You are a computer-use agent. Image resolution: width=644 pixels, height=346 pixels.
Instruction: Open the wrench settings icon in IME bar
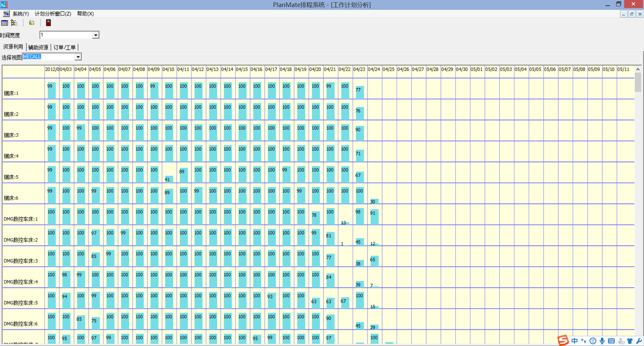(639, 341)
